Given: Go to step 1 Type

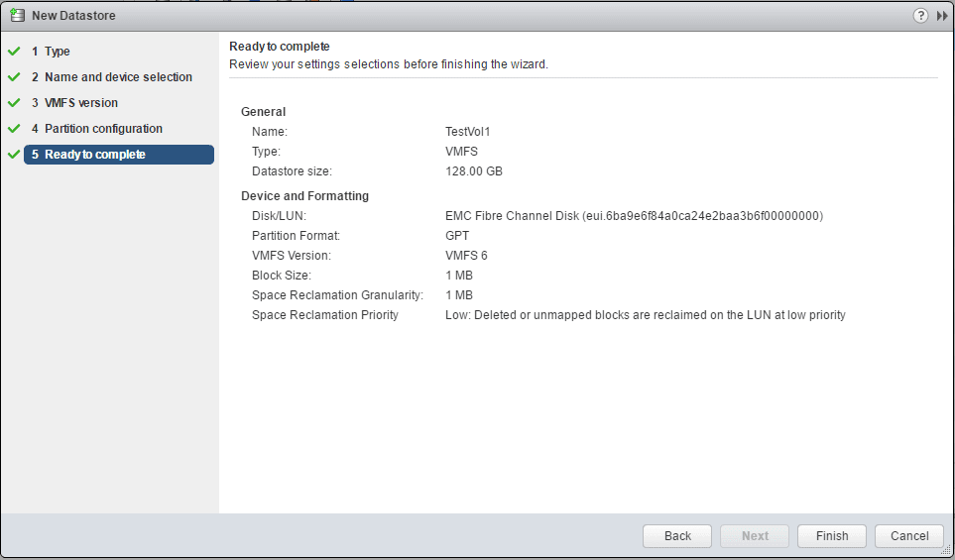Looking at the screenshot, I should coord(57,52).
